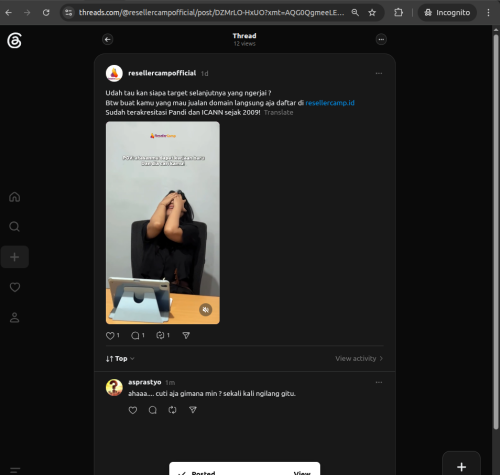Open thread options circle menu at top
The height and width of the screenshot is (475, 500).
click(x=381, y=39)
